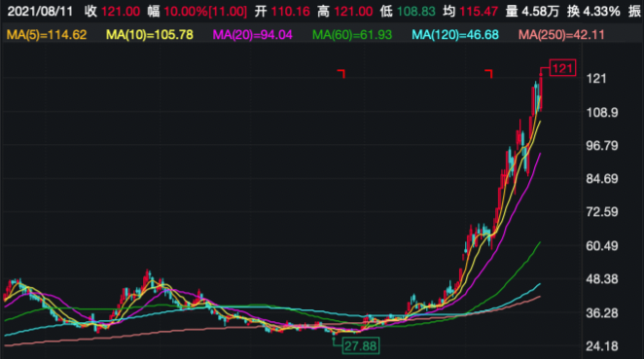The width and height of the screenshot is (644, 359).
Task: Click the 36.28 axis price label
Action: [602, 313]
